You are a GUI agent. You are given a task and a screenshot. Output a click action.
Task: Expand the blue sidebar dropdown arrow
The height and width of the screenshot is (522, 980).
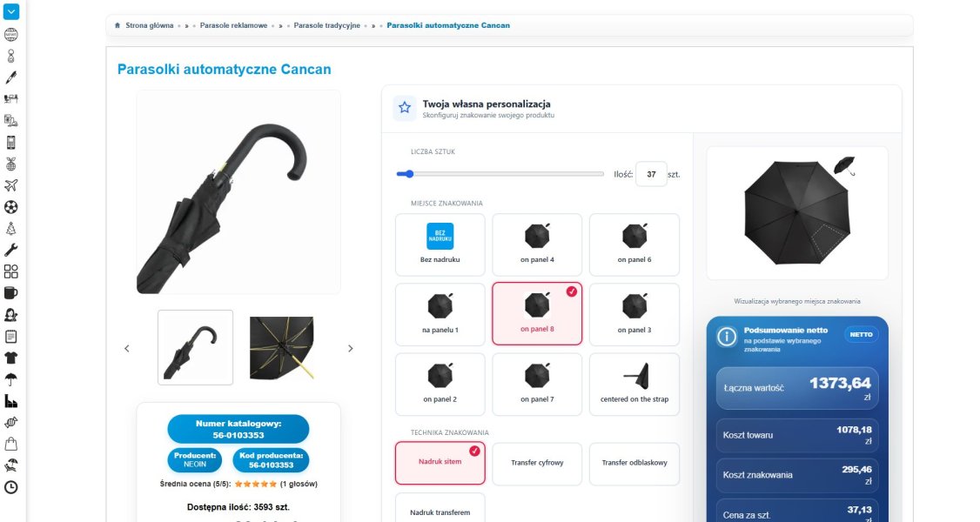[x=10, y=11]
